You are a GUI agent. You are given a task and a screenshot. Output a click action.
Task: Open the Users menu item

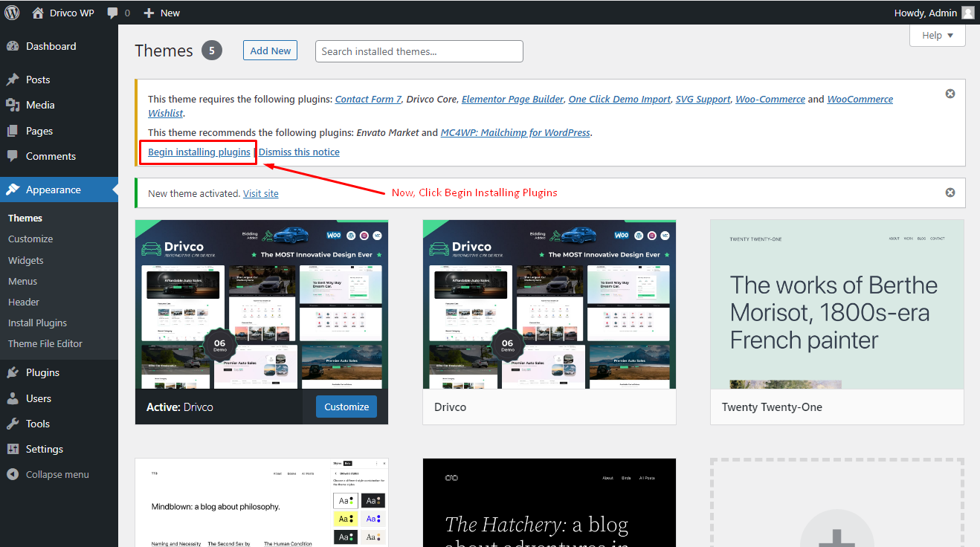(x=59, y=398)
